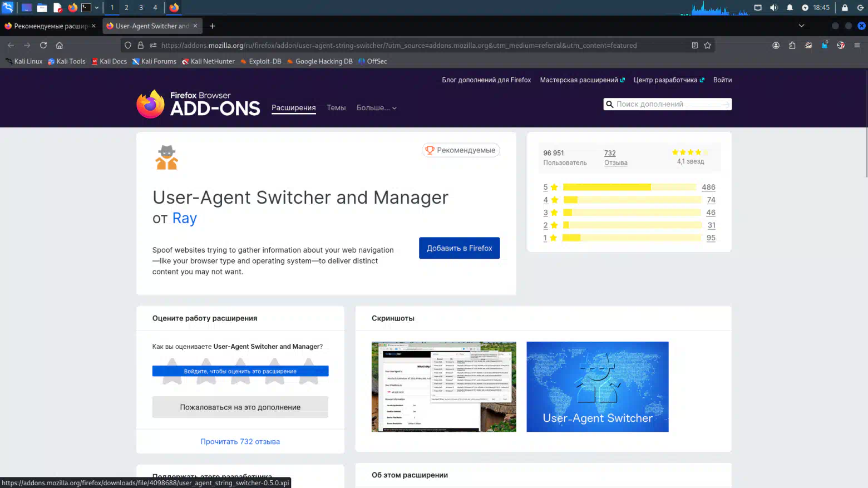
Task: Expand the terminal launcher dropdown arrow
Action: 97,8
